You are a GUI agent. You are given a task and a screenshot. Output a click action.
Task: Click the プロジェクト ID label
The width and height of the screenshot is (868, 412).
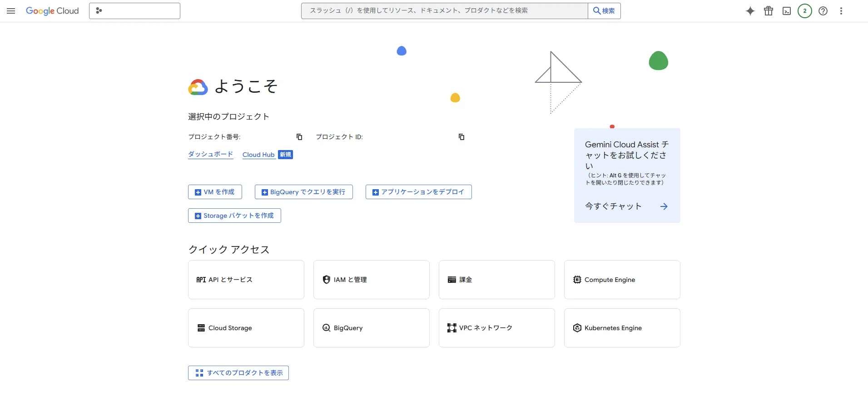point(339,137)
